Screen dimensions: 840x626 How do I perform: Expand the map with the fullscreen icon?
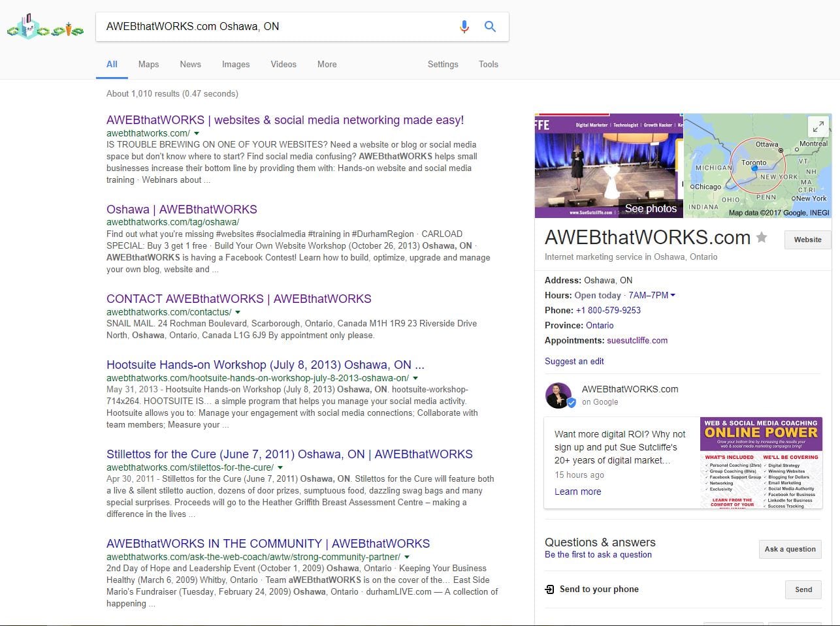click(x=818, y=127)
